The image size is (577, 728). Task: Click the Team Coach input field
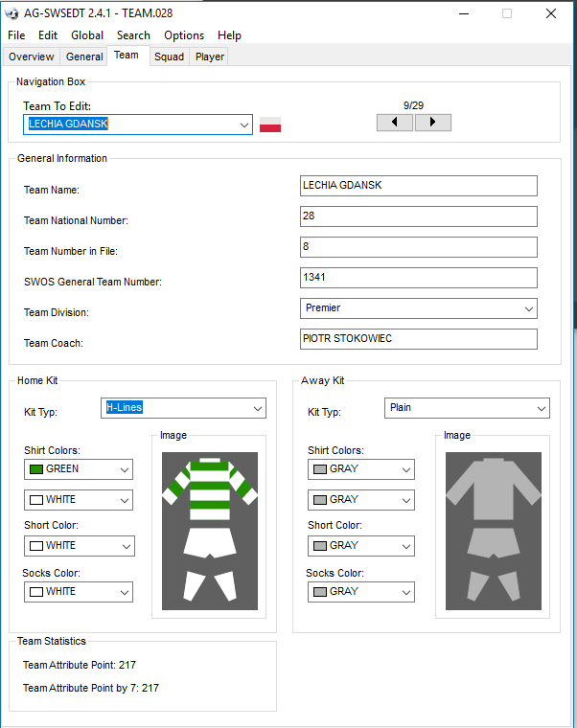point(418,339)
